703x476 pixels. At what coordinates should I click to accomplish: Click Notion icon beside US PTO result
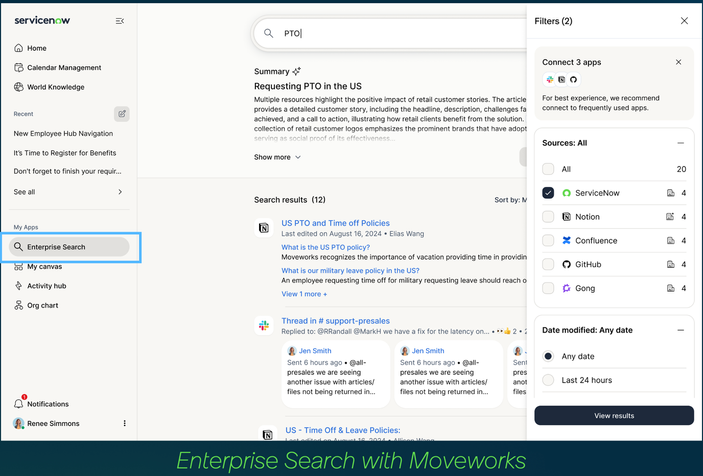[x=264, y=228]
